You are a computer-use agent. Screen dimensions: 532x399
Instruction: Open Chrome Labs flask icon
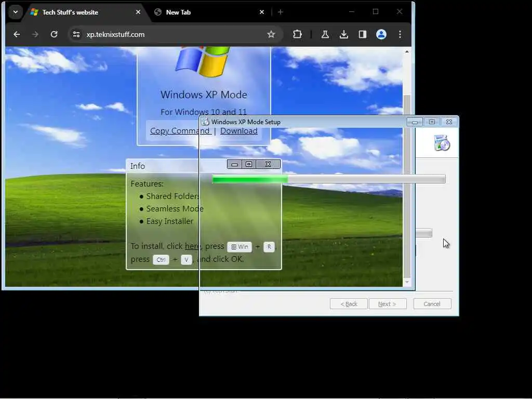coord(325,34)
